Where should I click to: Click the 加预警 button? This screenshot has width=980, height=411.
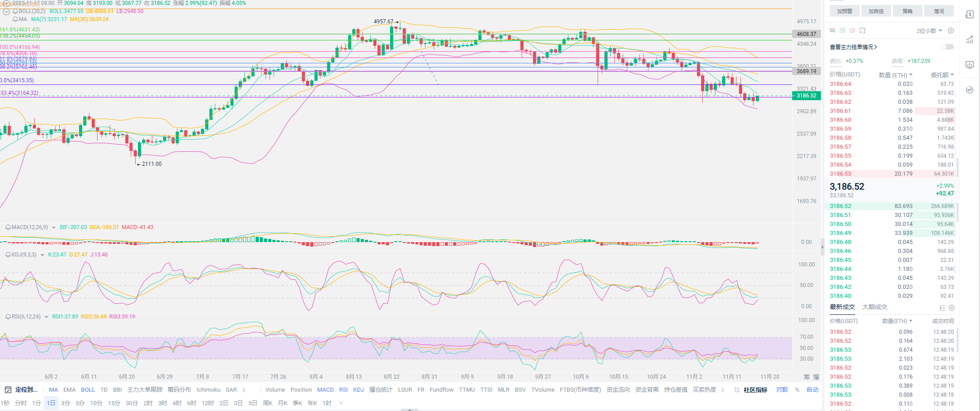pyautogui.click(x=844, y=11)
